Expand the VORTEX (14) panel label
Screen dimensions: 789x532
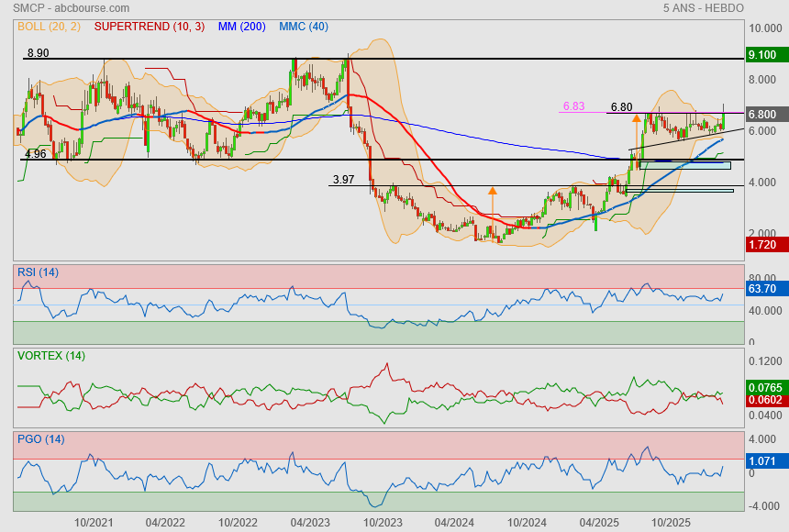[51, 355]
